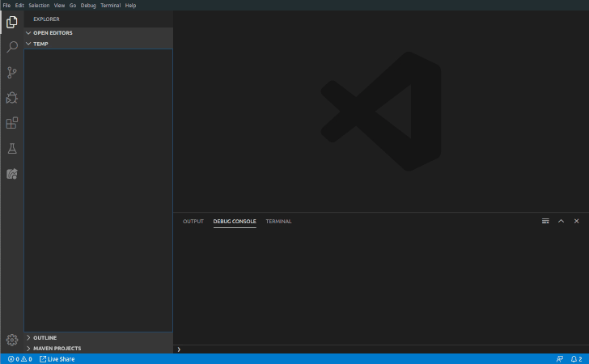Click the errors count in status bar
Screen dimensions: 589x364
click(x=14, y=359)
